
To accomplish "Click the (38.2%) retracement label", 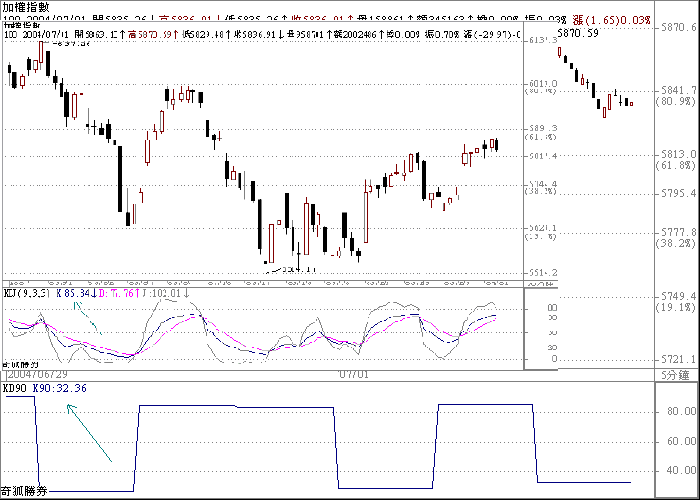I will click(675, 242).
